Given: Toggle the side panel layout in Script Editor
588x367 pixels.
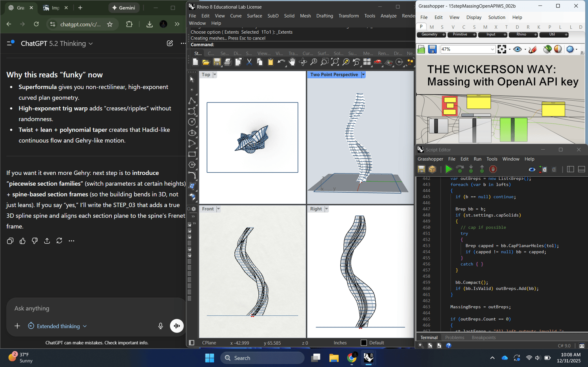Looking at the screenshot, I should coord(570,169).
